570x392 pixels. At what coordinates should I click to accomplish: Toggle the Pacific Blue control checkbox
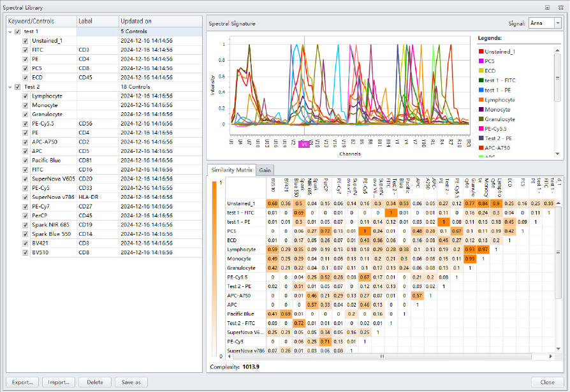pyautogui.click(x=26, y=161)
